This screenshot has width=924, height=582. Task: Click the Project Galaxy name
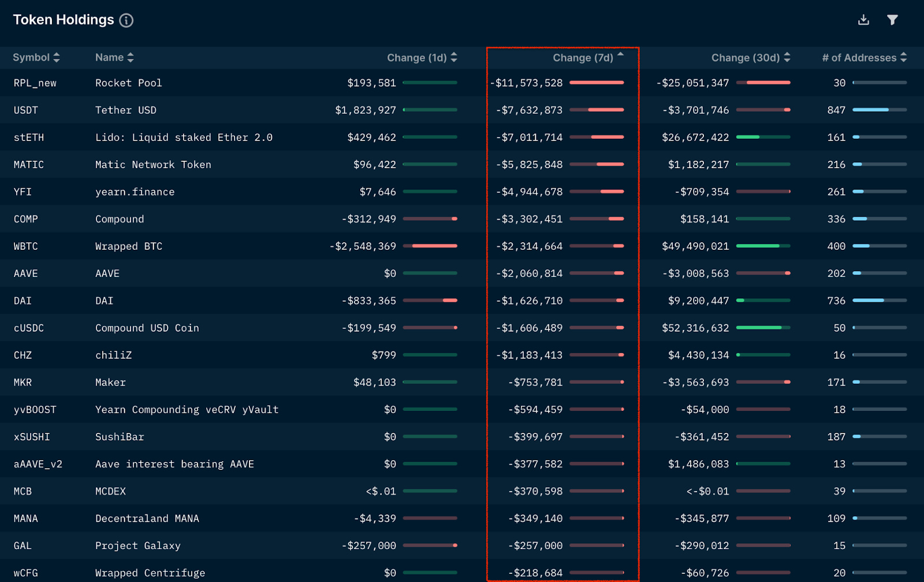pyautogui.click(x=138, y=546)
